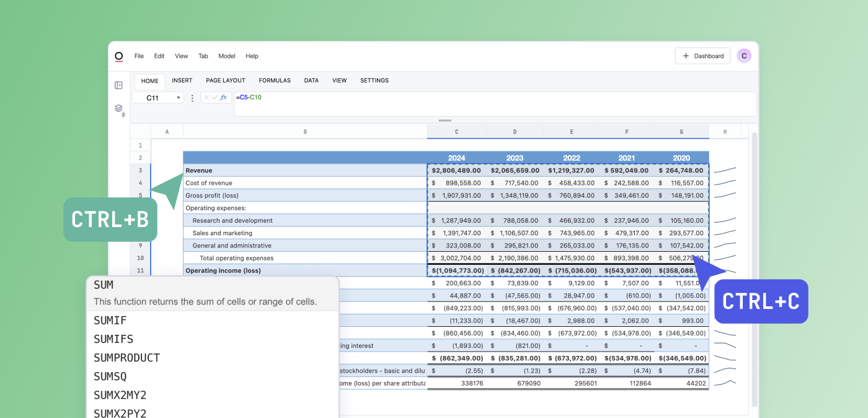Switch to the FORMULAS ribbon tab
The height and width of the screenshot is (418, 868).
pos(275,81)
